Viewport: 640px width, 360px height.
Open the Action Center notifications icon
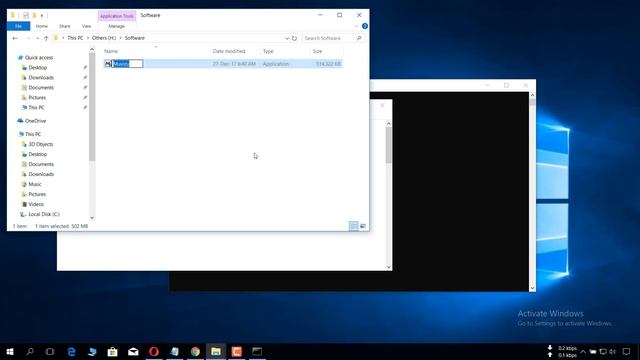627,351
